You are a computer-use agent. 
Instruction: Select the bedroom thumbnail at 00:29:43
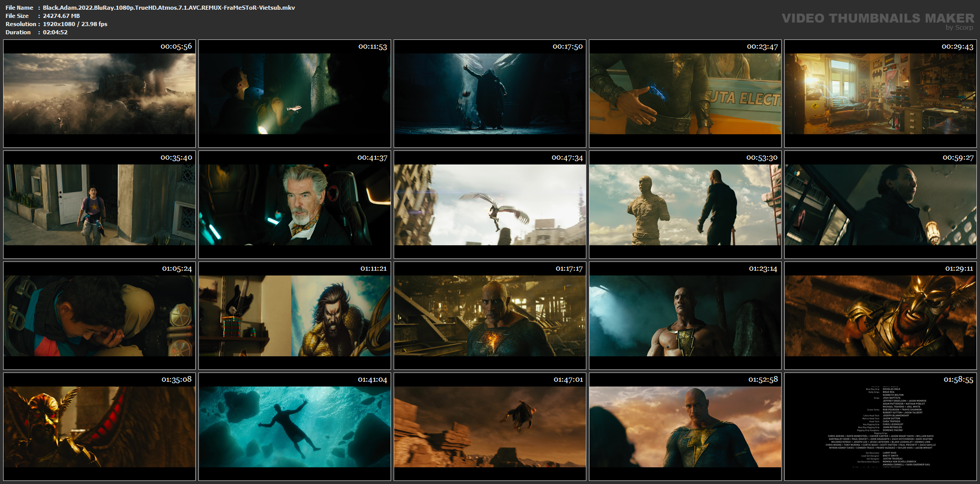[880, 94]
